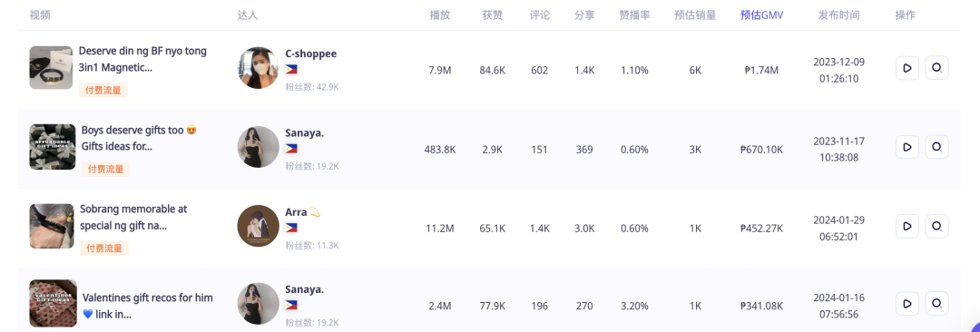Screen dimensions: 980x332
Task: Sort by 预估GMV column header
Action: 761,15
